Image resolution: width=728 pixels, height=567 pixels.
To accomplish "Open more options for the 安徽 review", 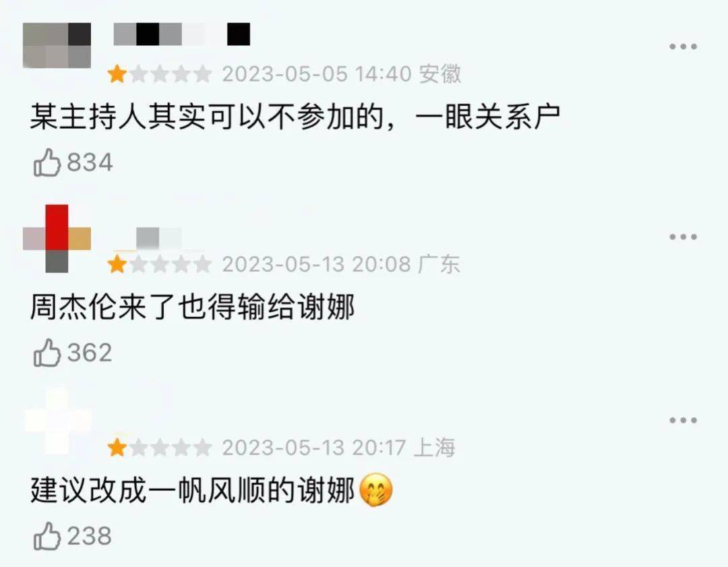I will [x=683, y=47].
